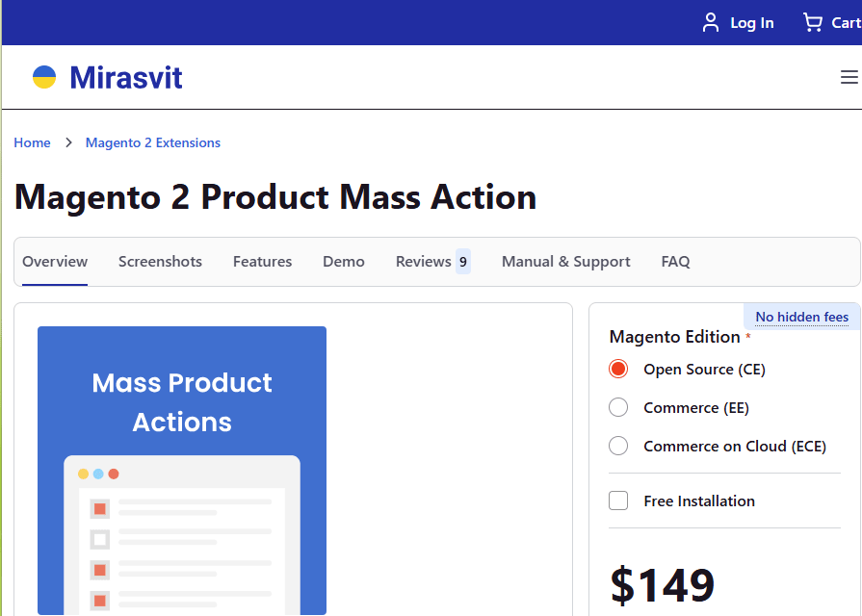Click the Home breadcrumb link
The height and width of the screenshot is (616, 862).
[32, 142]
